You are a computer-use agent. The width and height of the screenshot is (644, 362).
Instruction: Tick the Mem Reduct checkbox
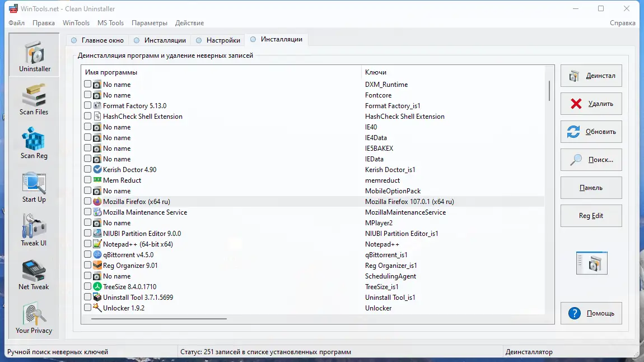point(87,179)
